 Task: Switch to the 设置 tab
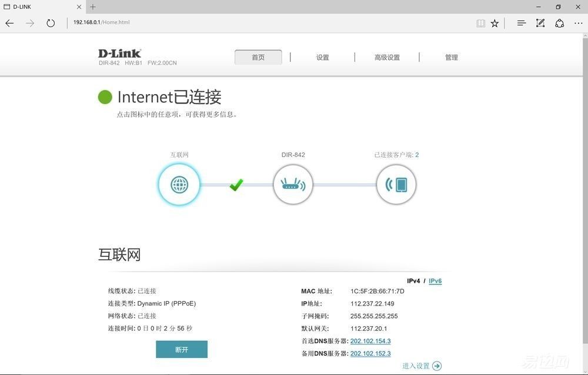[x=322, y=58]
